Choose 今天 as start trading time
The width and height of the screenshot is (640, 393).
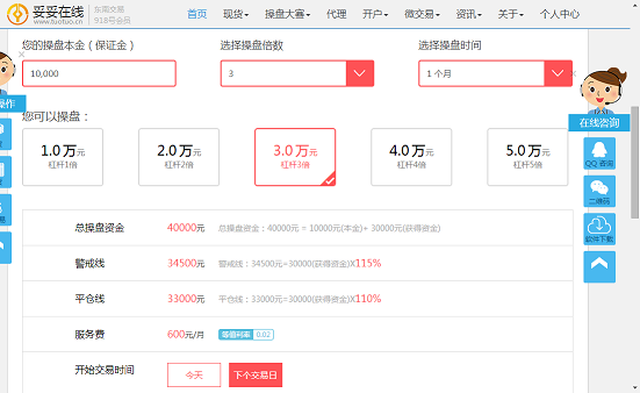194,375
